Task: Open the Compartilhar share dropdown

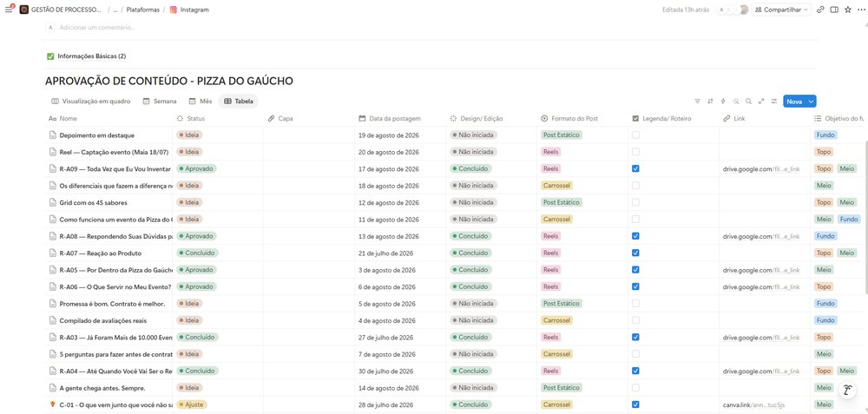Action: coord(781,10)
